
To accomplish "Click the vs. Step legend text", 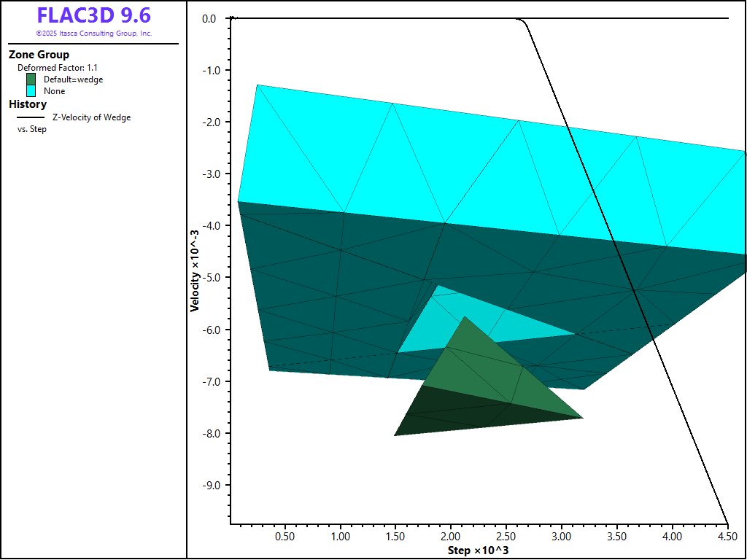I will click(x=32, y=130).
